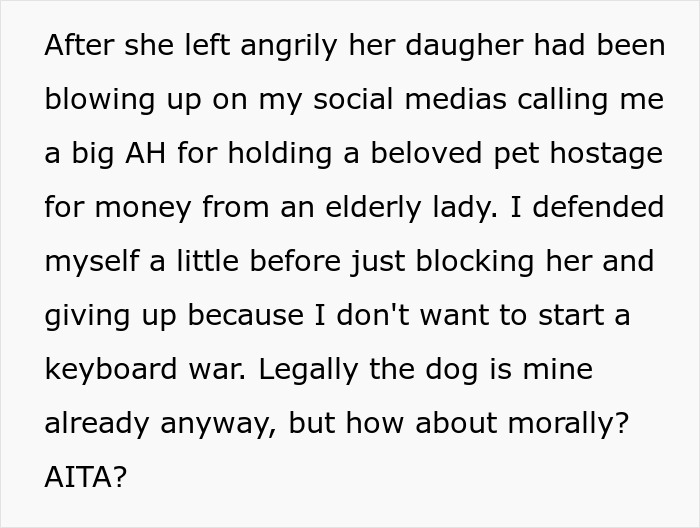Click the word "giving"
This screenshot has height=528, width=700.
(x=87, y=316)
